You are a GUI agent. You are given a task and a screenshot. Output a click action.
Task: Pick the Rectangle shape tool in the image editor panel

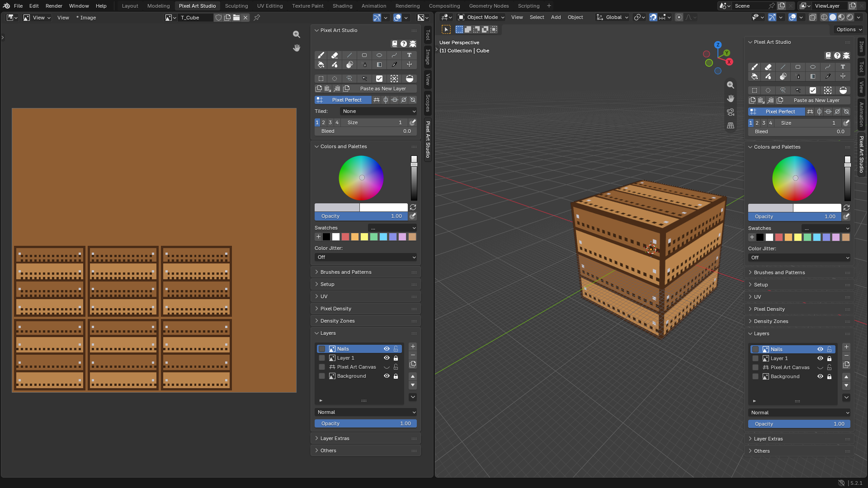[x=364, y=55]
